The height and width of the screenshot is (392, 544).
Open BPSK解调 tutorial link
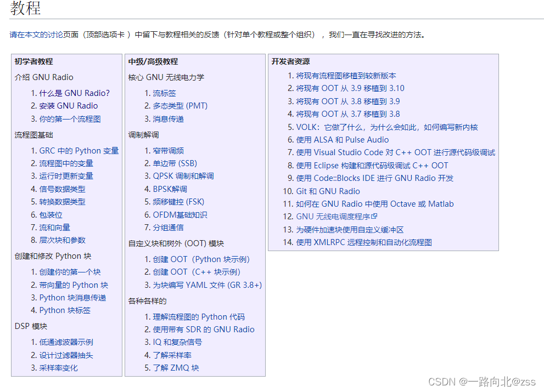(170, 189)
